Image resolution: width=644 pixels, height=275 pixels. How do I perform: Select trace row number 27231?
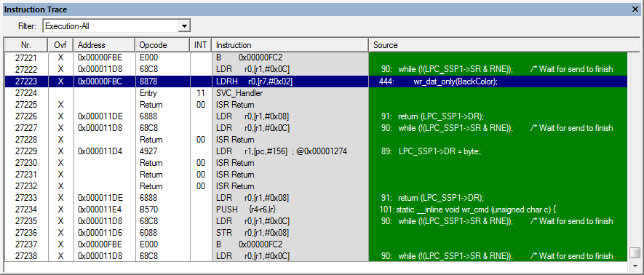pos(316,175)
